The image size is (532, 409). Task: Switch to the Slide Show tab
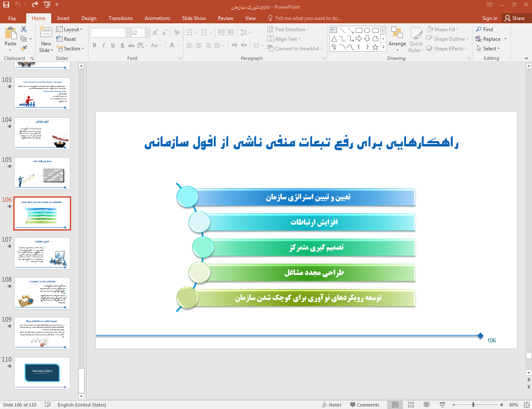pos(194,18)
